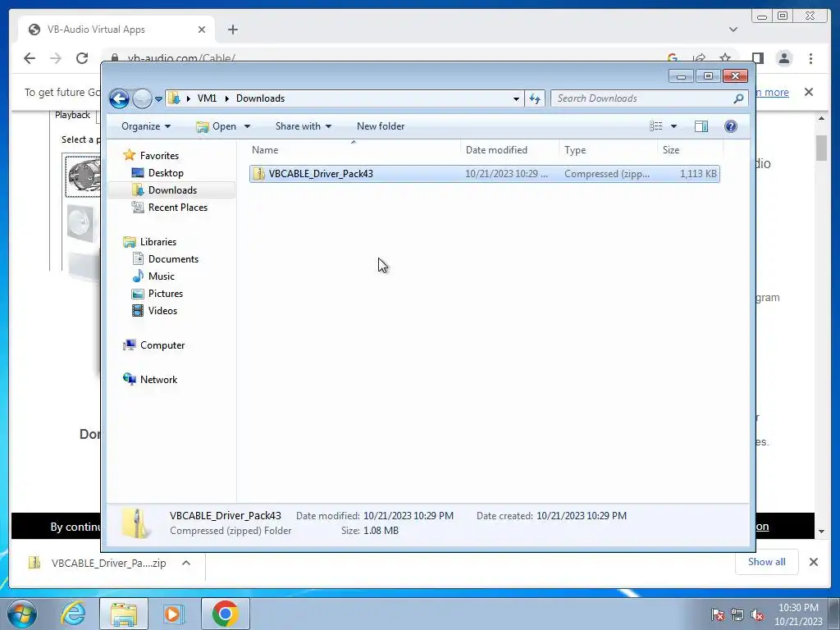Viewport: 840px width, 630px height.
Task: Create a New folder
Action: (x=381, y=126)
